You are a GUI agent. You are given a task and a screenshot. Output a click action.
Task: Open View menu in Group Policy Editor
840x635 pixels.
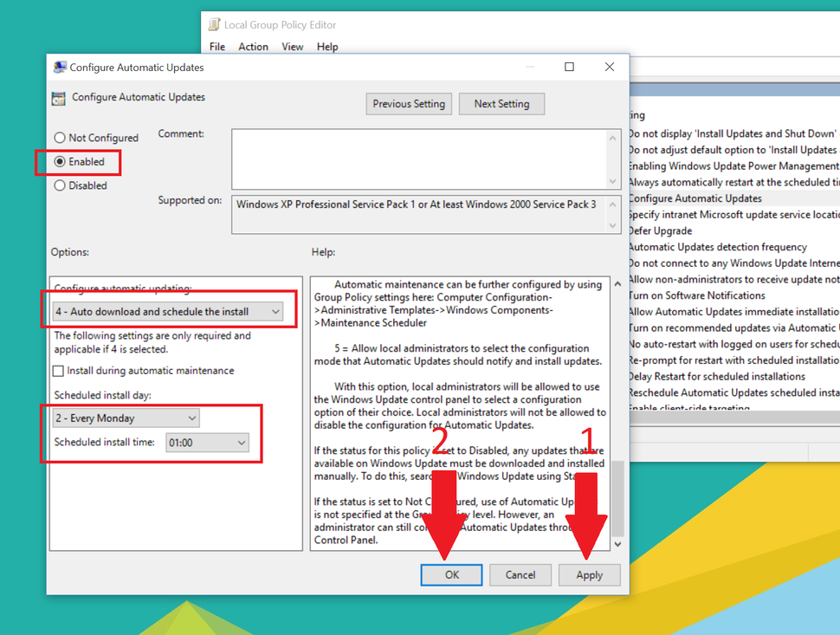pyautogui.click(x=293, y=47)
